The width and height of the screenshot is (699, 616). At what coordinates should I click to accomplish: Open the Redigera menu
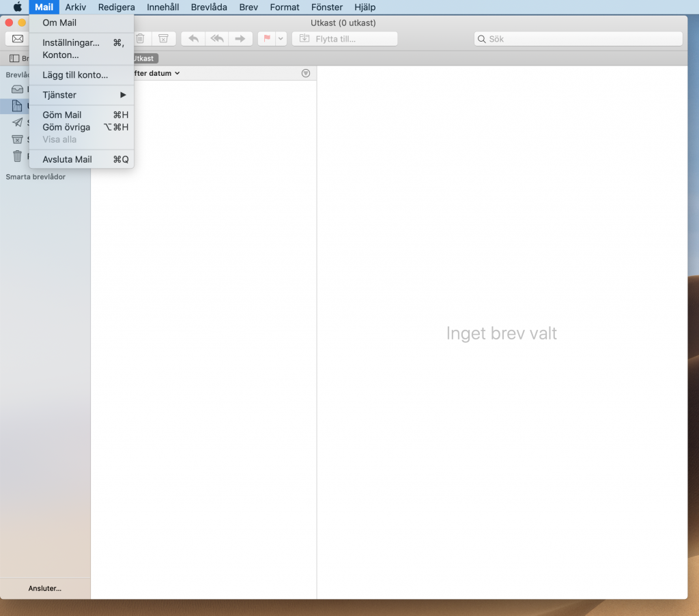[x=116, y=7]
